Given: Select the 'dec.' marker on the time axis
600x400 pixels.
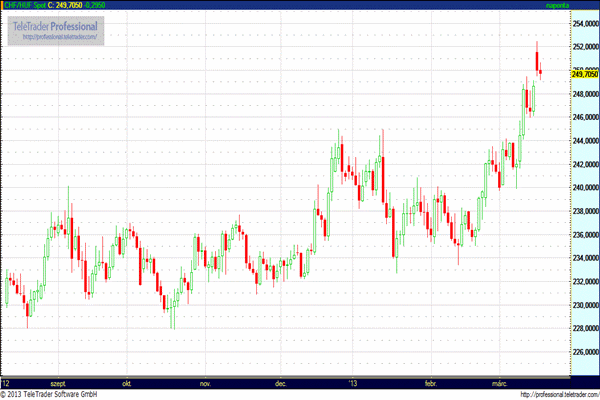Looking at the screenshot, I should [280, 382].
